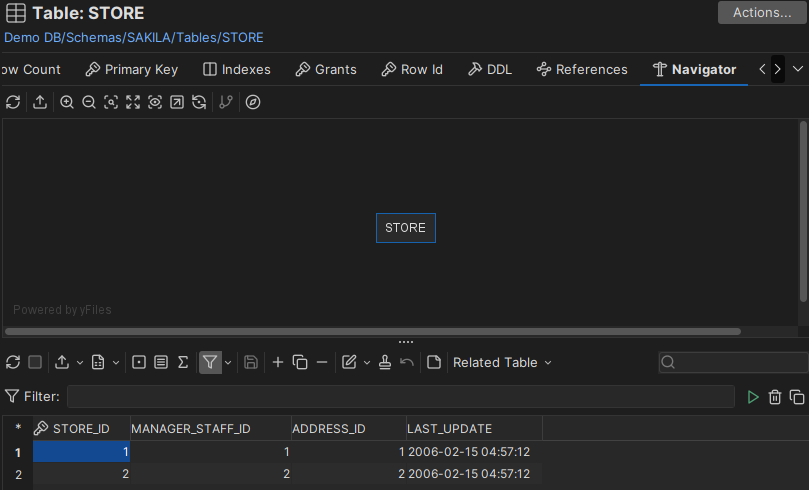
Task: Open the filter dropdown arrow
Action: coord(228,363)
